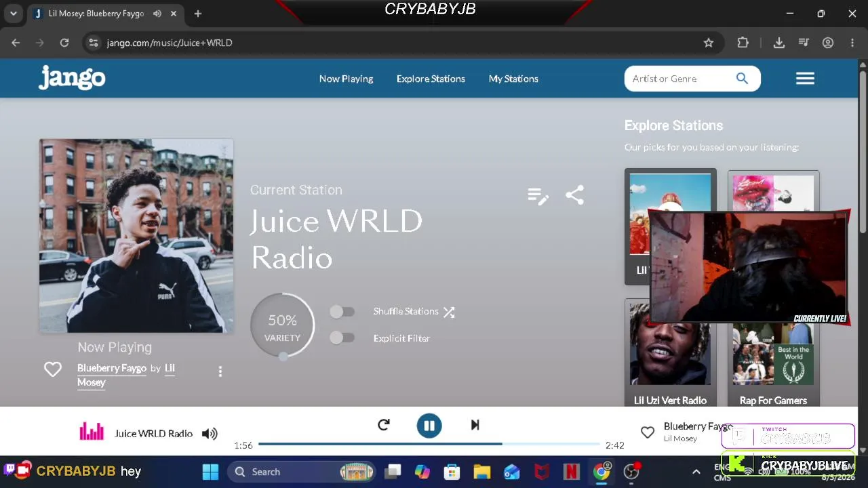Click the shuffle arrows icon
The width and height of the screenshot is (868, 488).
(x=449, y=312)
